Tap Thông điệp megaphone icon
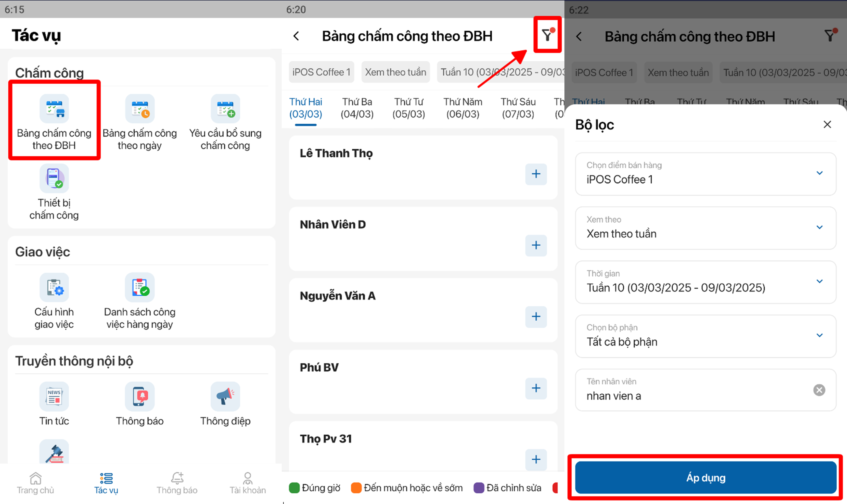This screenshot has width=847, height=504. [x=225, y=396]
